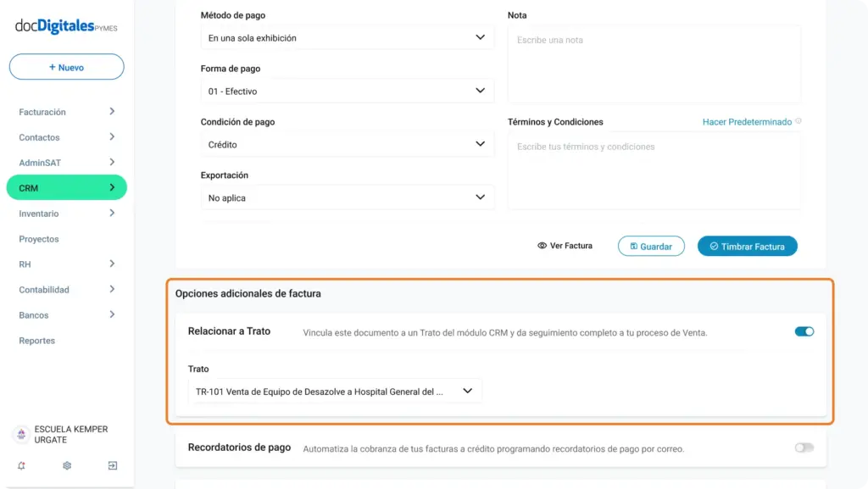Viewport: 868px width, 489px height.
Task: Open the settings gear icon
Action: pyautogui.click(x=67, y=466)
